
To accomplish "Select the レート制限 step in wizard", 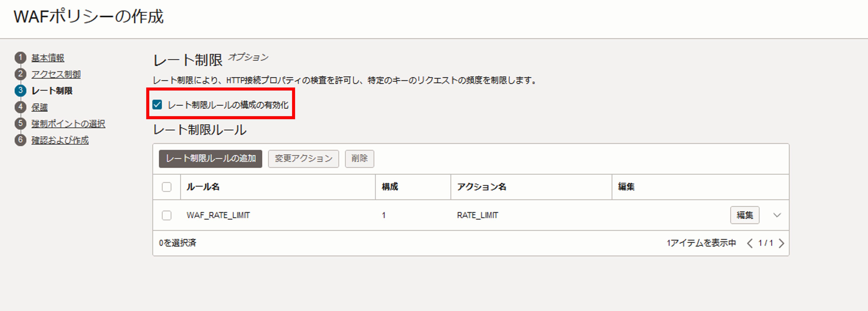I will [x=52, y=91].
